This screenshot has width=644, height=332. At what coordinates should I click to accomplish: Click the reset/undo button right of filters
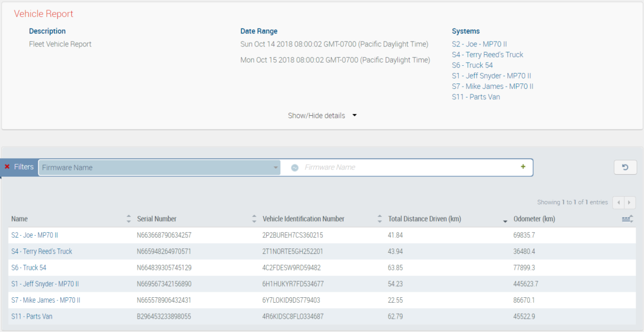tap(625, 168)
